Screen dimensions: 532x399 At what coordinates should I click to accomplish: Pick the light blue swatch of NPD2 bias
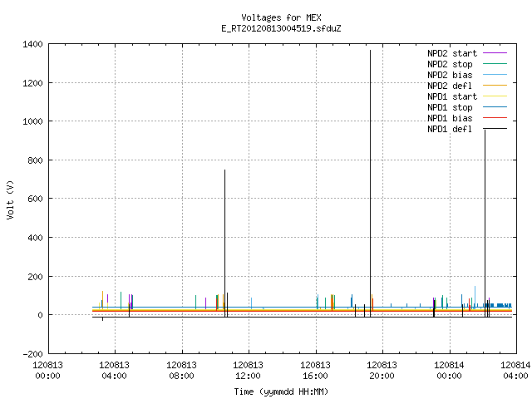[x=495, y=75]
